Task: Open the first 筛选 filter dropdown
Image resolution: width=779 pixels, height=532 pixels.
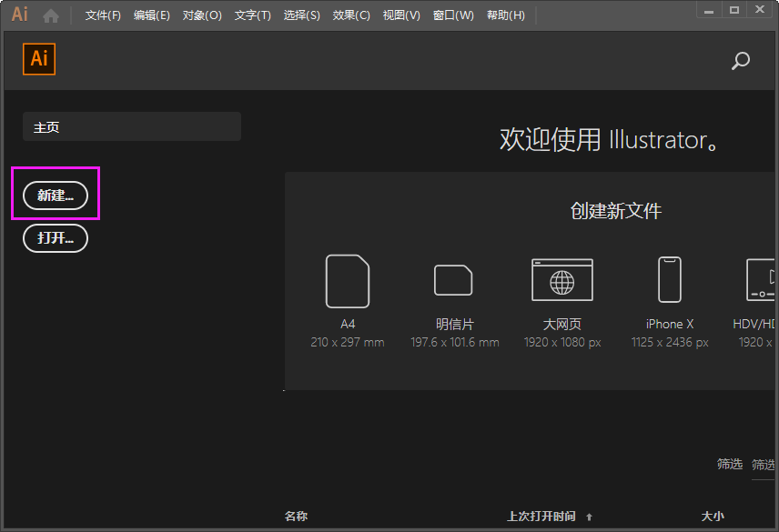Action: coord(729,464)
